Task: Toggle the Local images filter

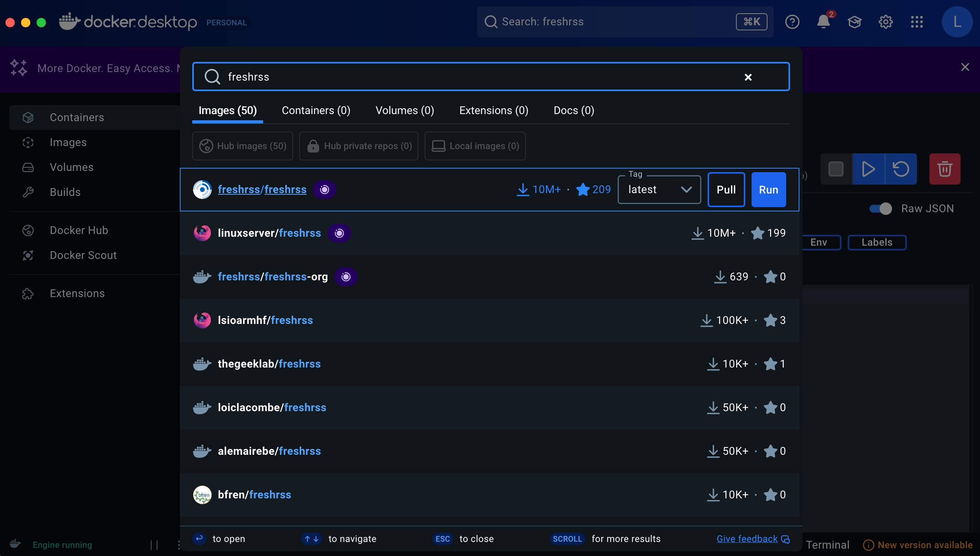Action: pos(475,146)
